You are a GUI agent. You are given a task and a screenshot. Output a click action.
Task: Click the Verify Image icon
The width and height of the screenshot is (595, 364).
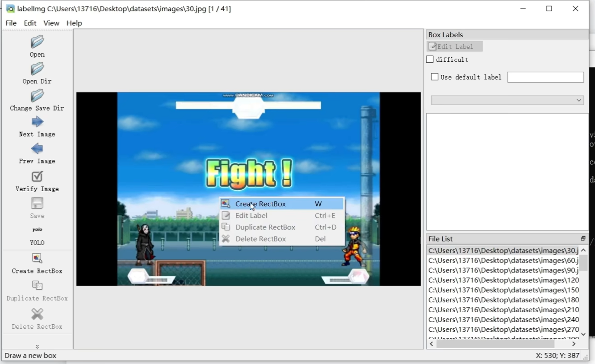[x=37, y=176]
